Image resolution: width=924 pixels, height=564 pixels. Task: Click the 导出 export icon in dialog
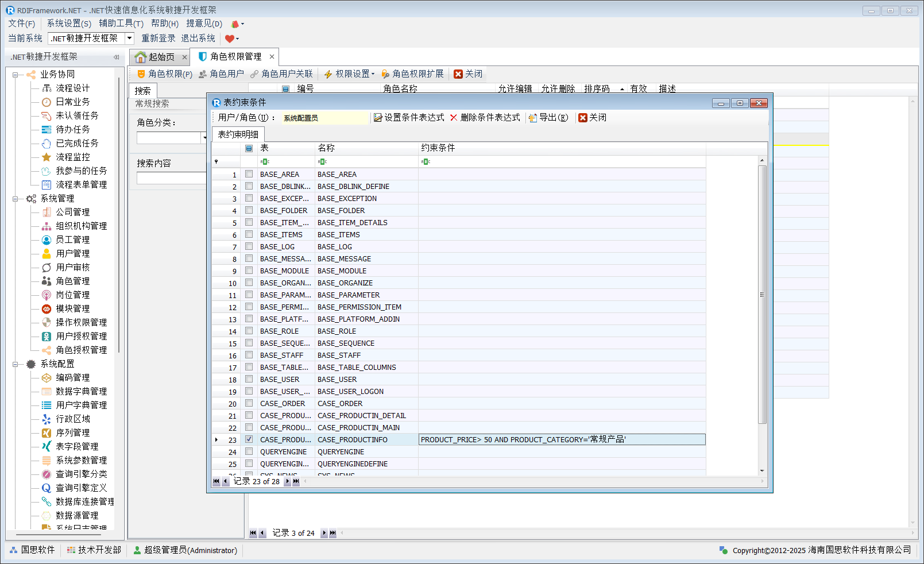[533, 118]
